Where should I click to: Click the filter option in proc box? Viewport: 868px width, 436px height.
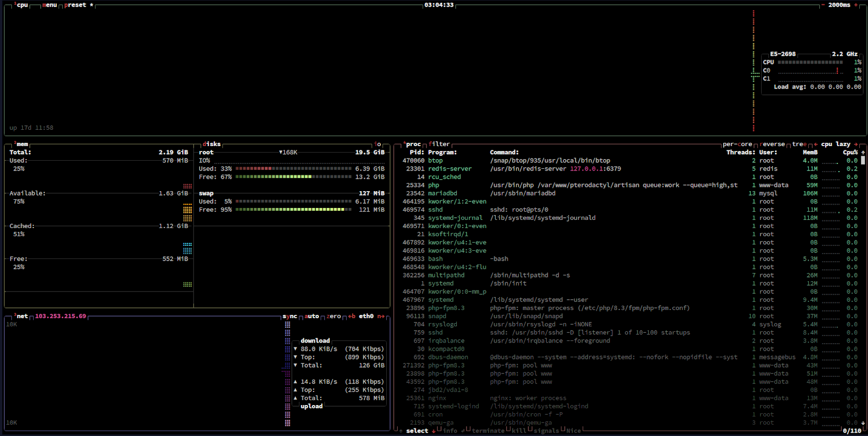[439, 144]
